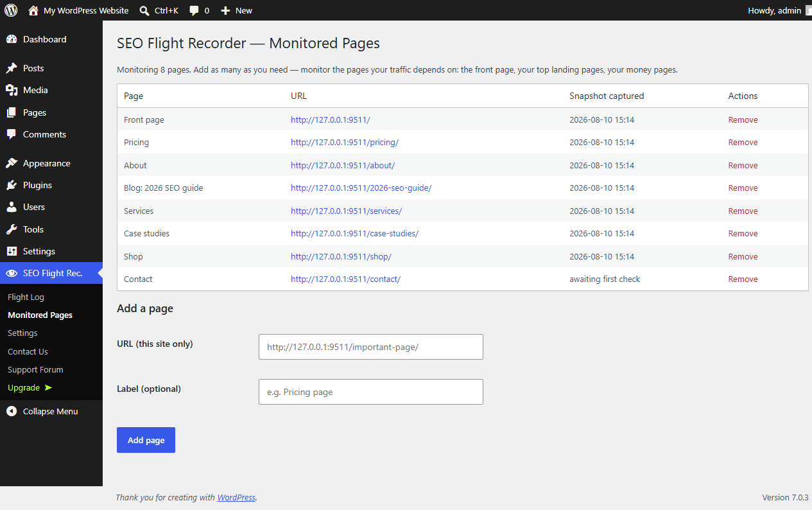Viewport: 812px width, 510px height.
Task: Collapse the admin menu
Action: tap(51, 411)
